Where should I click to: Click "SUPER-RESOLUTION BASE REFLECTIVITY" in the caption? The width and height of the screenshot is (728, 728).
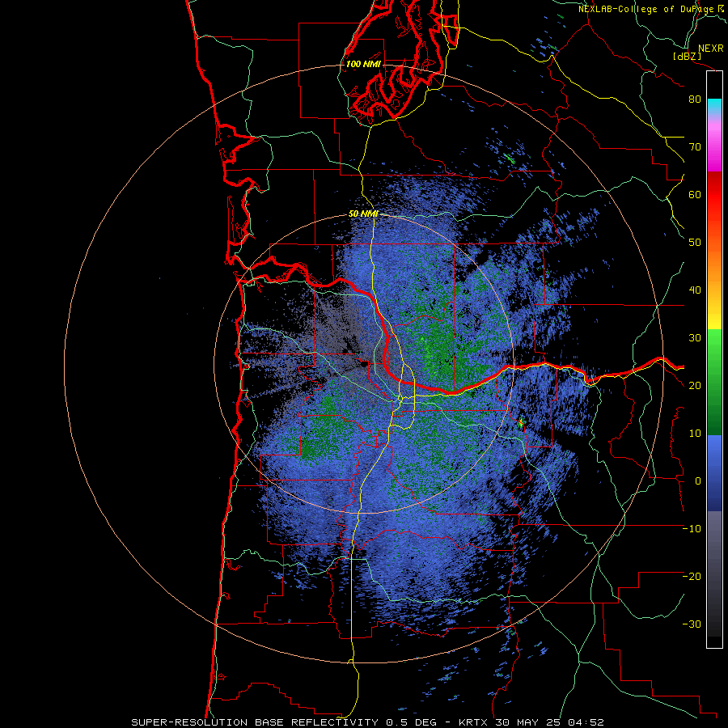tap(255, 722)
